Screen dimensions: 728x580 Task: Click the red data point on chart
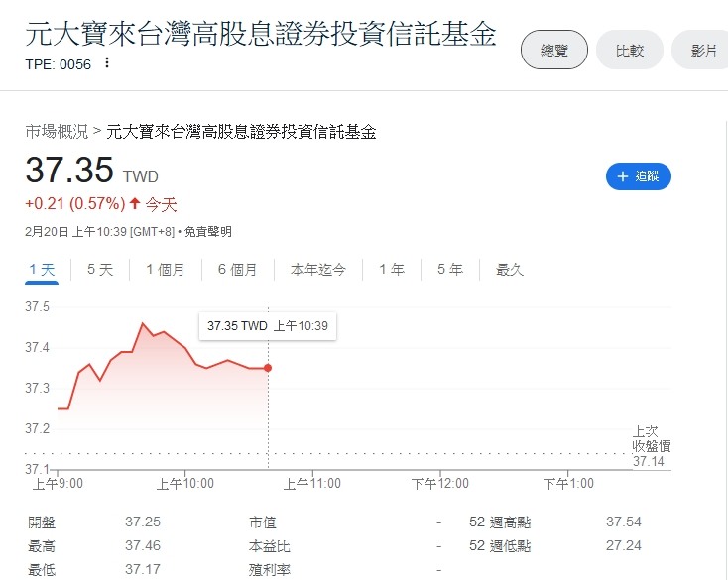pos(268,368)
